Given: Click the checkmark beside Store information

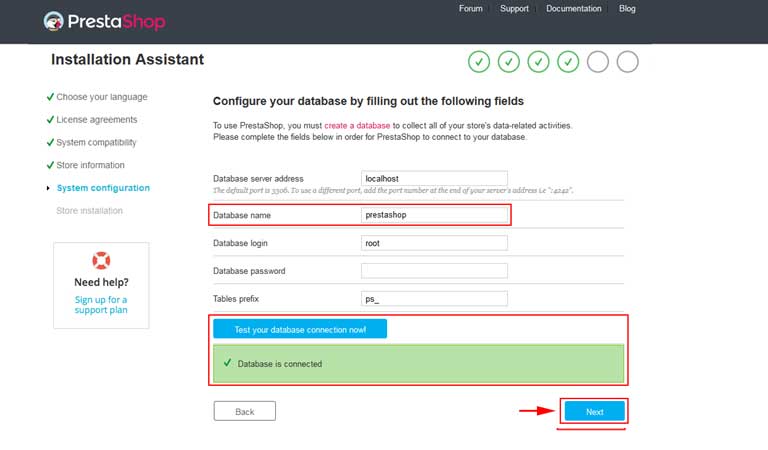Looking at the screenshot, I should coord(50,165).
